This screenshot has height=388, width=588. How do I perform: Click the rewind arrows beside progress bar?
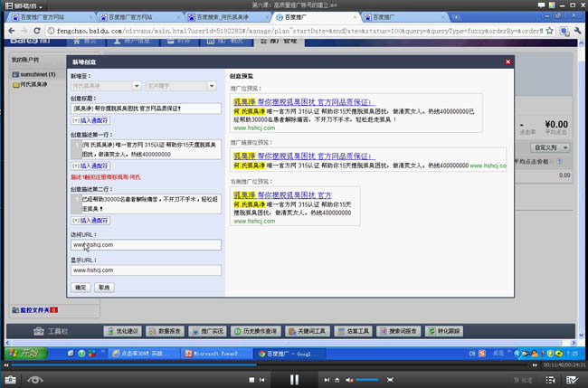coord(5,364)
